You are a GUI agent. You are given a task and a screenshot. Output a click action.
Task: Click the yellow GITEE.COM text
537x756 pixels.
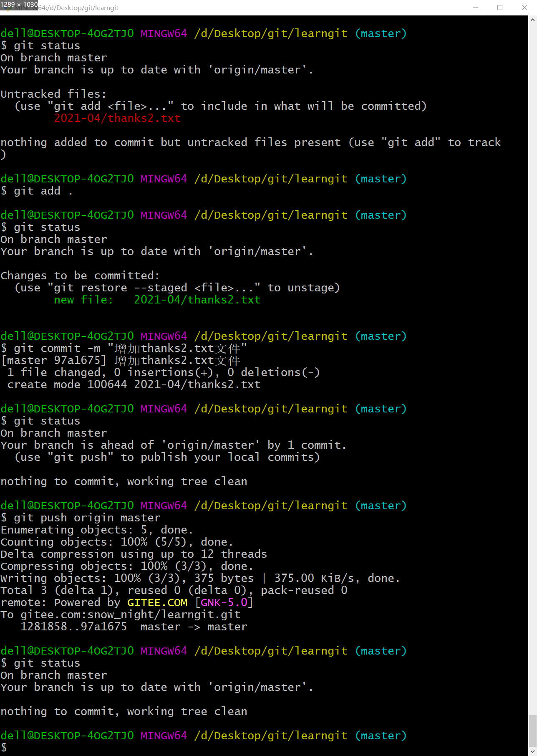click(157, 602)
